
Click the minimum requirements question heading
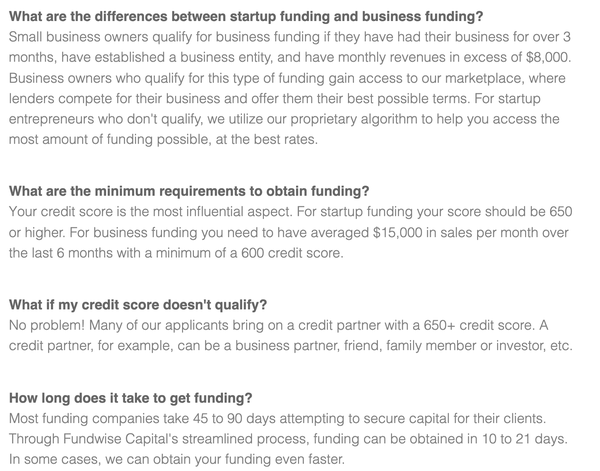click(x=189, y=191)
